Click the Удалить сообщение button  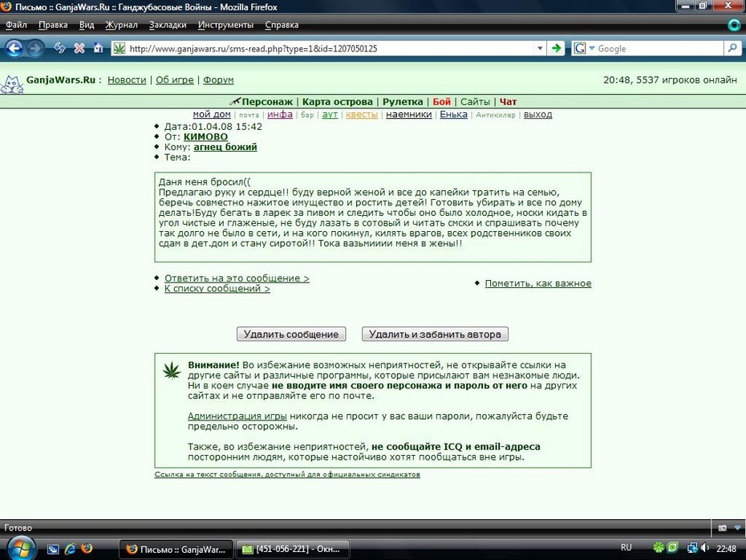coord(291,334)
